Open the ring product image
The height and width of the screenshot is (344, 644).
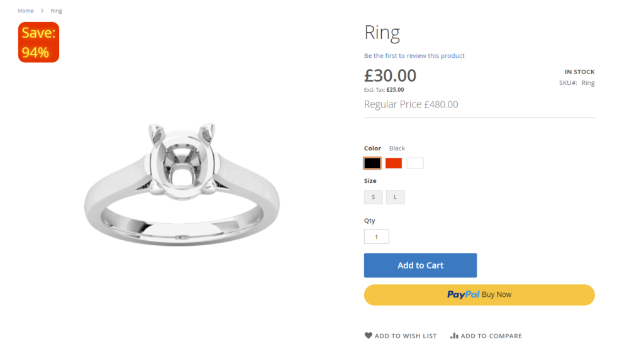[x=182, y=184]
